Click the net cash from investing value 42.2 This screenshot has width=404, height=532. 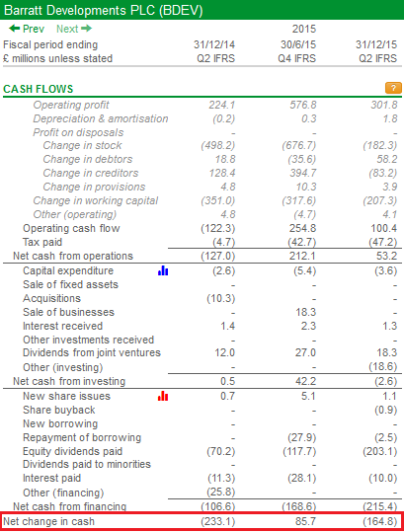coord(305,381)
